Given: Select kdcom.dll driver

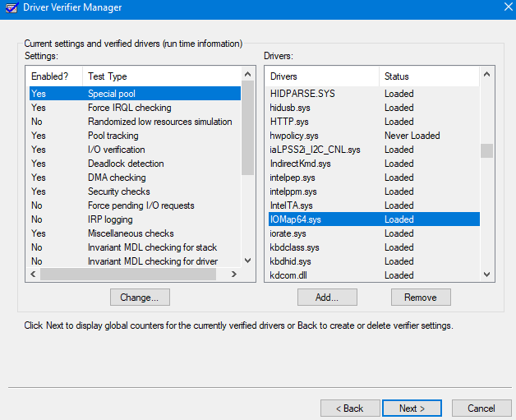Looking at the screenshot, I should [374, 275].
